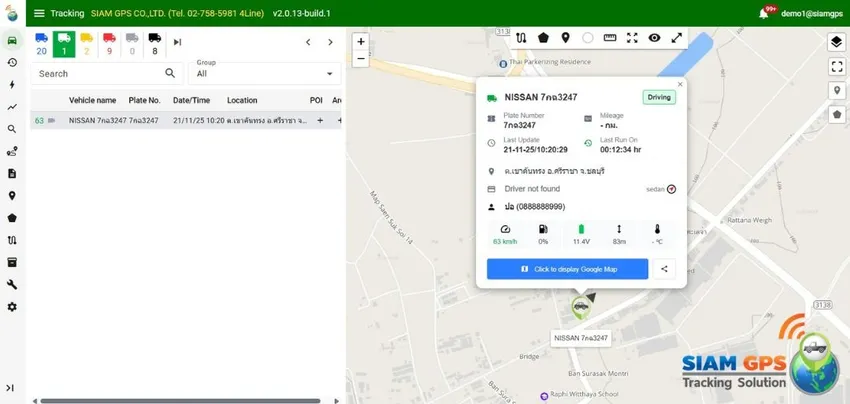Close the NISSAN vehicle info popup

[680, 84]
